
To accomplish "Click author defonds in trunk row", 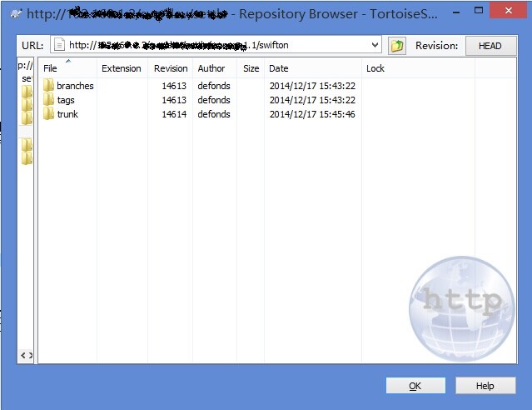I will tap(214, 114).
